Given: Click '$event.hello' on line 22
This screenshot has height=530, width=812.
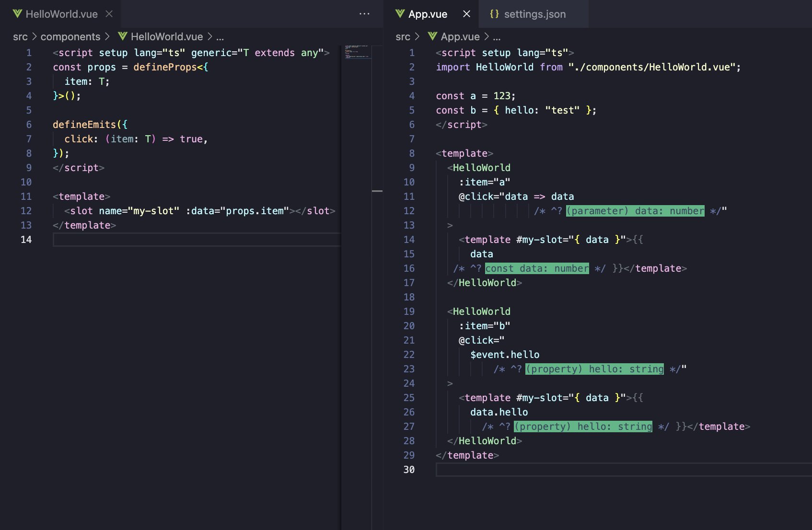Looking at the screenshot, I should click(505, 355).
